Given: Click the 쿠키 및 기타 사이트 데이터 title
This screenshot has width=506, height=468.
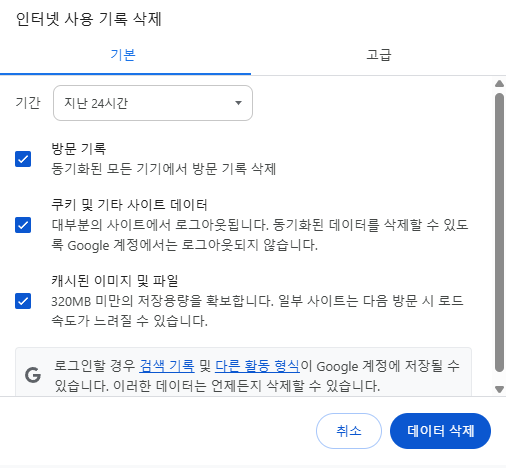Looking at the screenshot, I should tap(129, 204).
